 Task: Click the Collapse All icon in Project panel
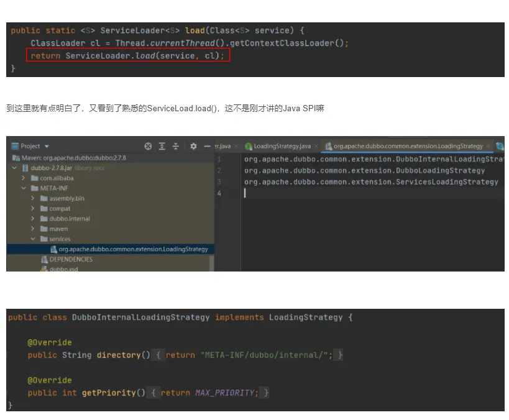point(176,147)
